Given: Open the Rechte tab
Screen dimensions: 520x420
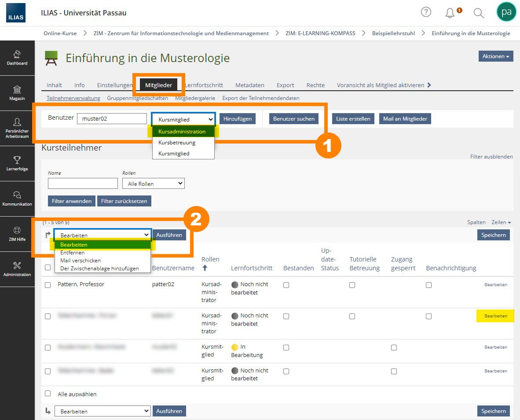Looking at the screenshot, I should [x=315, y=85].
